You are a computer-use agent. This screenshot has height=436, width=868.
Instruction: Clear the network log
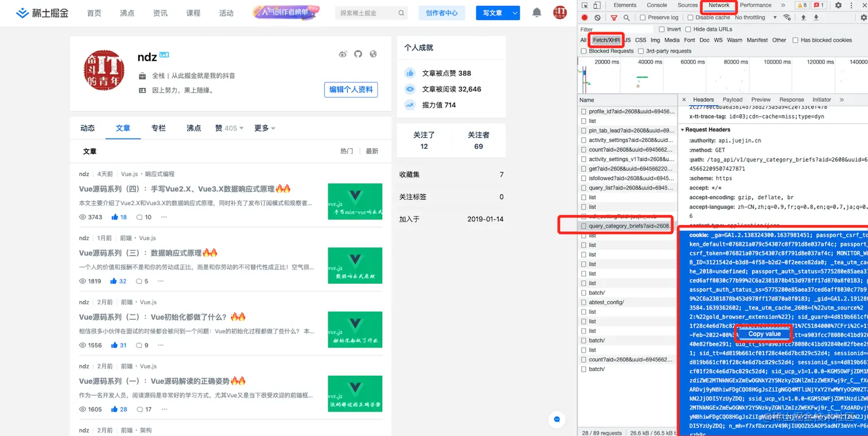pyautogui.click(x=598, y=18)
